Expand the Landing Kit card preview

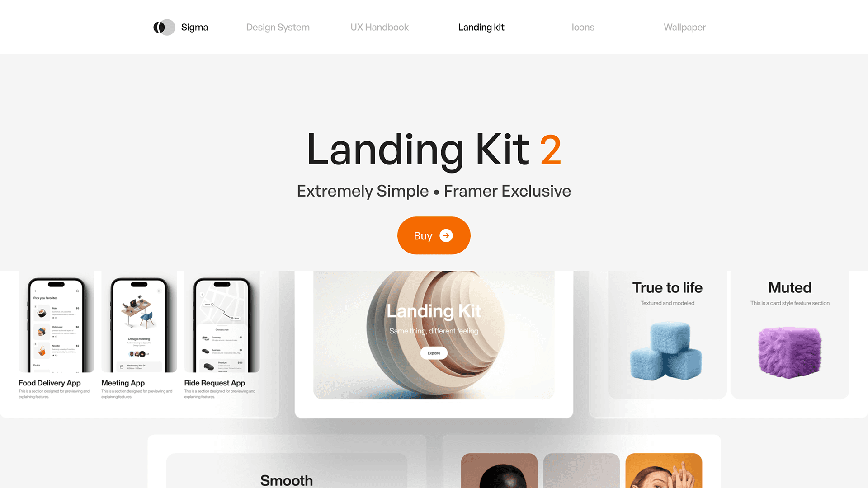(434, 353)
